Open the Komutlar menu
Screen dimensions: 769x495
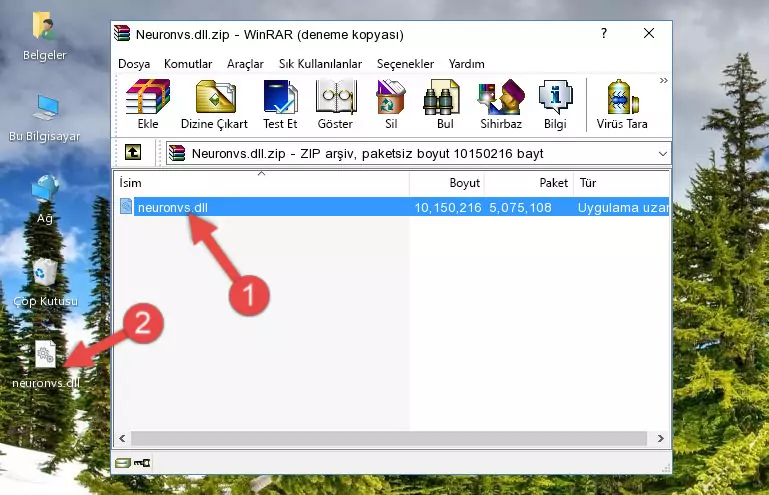click(188, 64)
